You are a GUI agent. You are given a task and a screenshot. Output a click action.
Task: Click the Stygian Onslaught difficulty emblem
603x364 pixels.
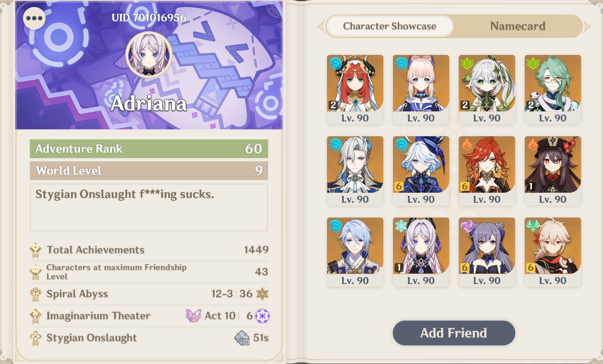tap(242, 338)
